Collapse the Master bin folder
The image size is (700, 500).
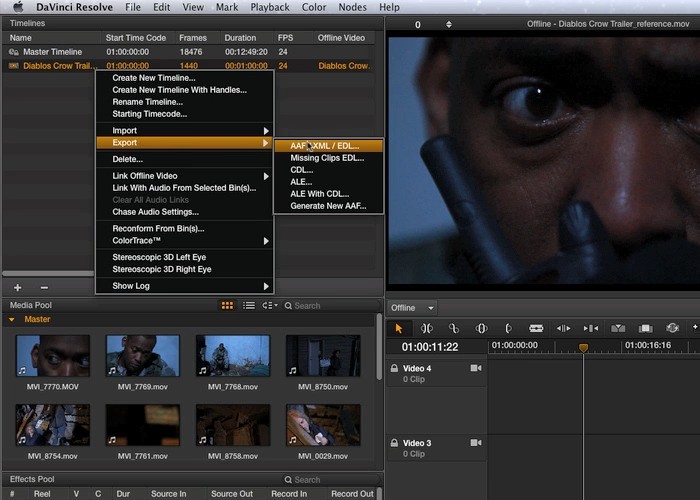pos(12,320)
